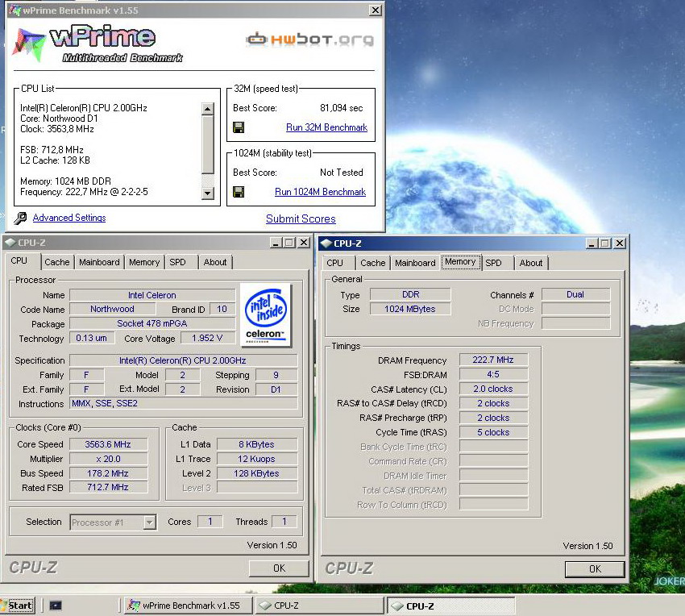Screen dimensions: 685x616
Task: Click DRAM Frequency value 222.7 MHz
Action: [x=493, y=360]
